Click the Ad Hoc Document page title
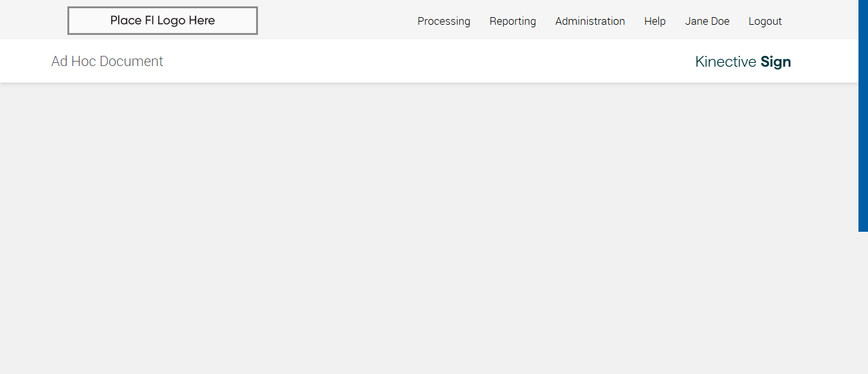This screenshot has height=374, width=868. click(x=107, y=61)
